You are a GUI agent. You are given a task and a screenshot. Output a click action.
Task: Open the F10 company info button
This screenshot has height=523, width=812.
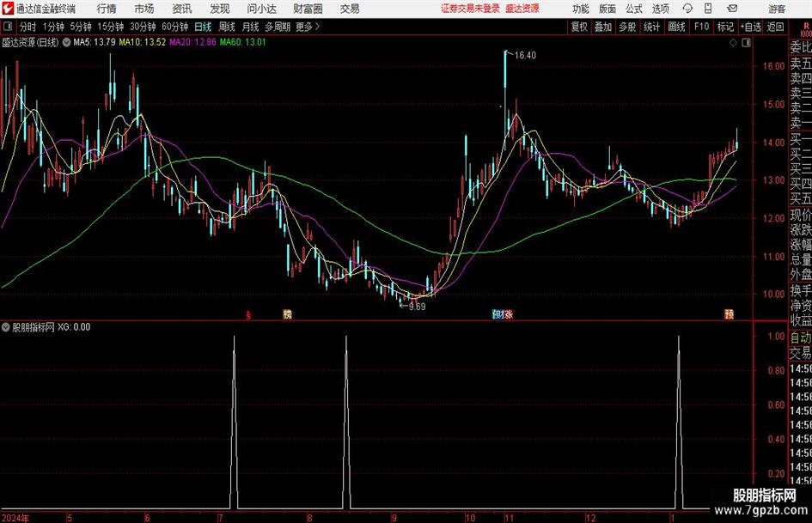702,27
